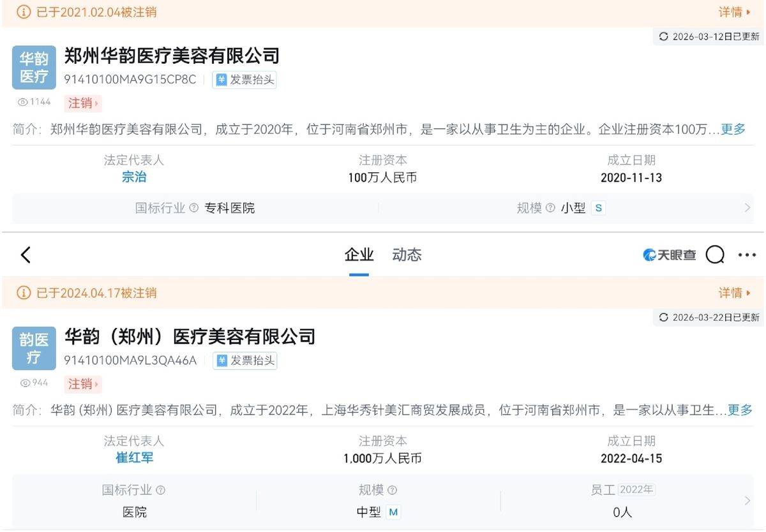766x532 pixels.
Task: Open the three-dot more menu
Action: (x=747, y=255)
